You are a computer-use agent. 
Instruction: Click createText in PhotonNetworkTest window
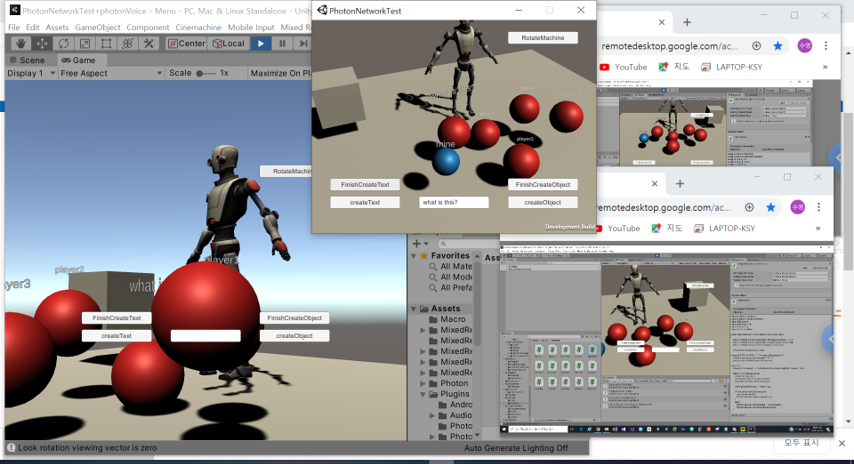[x=365, y=202]
